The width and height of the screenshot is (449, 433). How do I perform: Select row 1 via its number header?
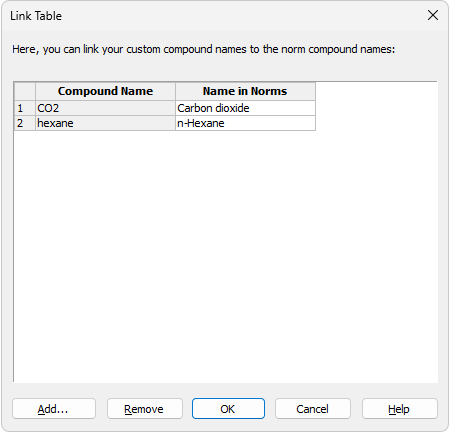(x=25, y=108)
